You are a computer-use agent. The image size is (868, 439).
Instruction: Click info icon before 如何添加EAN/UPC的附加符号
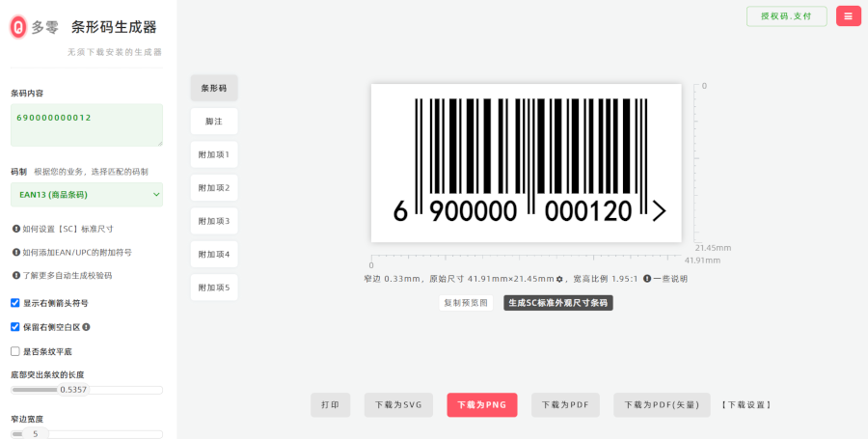(x=16, y=252)
